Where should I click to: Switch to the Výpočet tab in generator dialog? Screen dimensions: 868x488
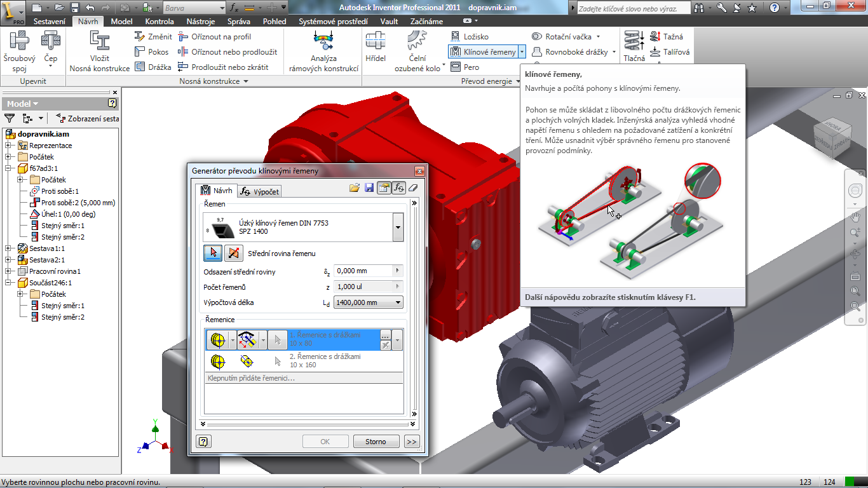click(259, 191)
